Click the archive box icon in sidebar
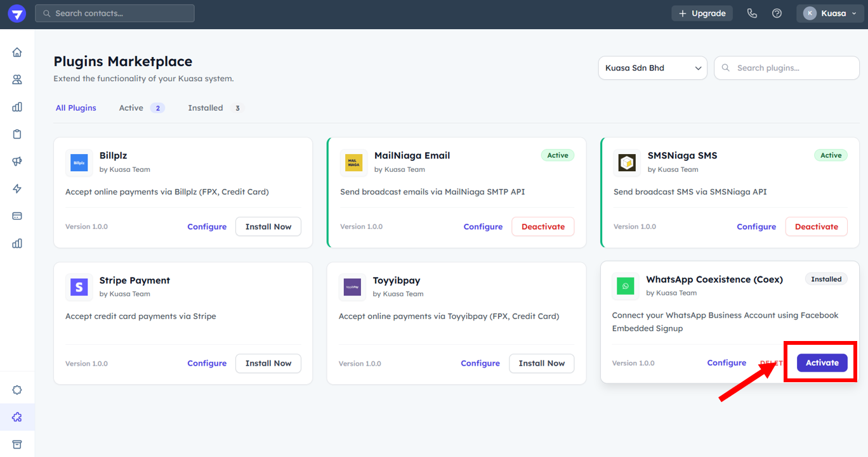The width and height of the screenshot is (868, 457). pyautogui.click(x=17, y=444)
